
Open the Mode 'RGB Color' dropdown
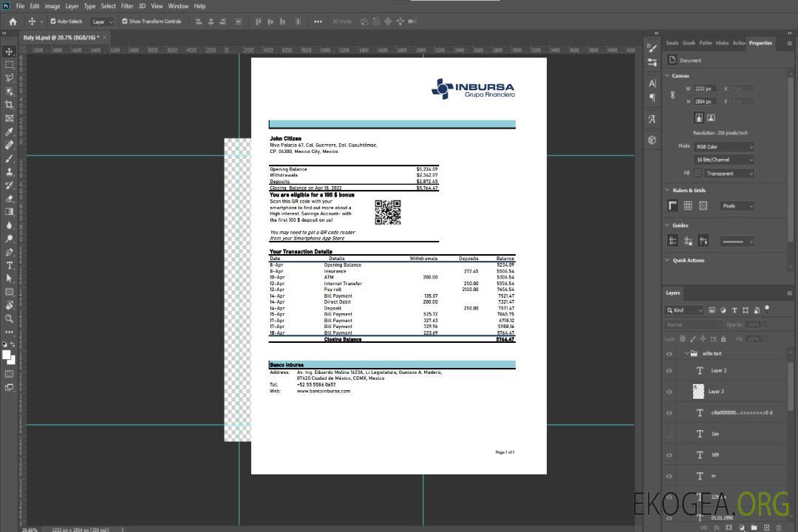coord(723,146)
